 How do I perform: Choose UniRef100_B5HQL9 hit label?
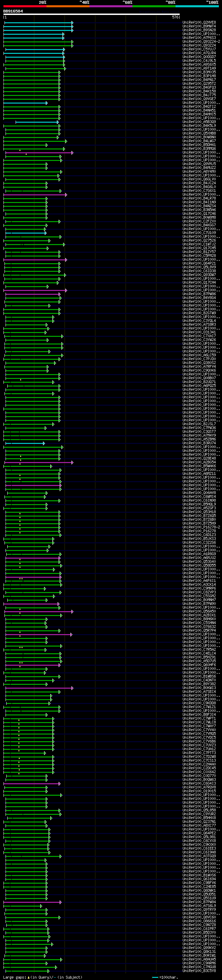coord(199,504)
